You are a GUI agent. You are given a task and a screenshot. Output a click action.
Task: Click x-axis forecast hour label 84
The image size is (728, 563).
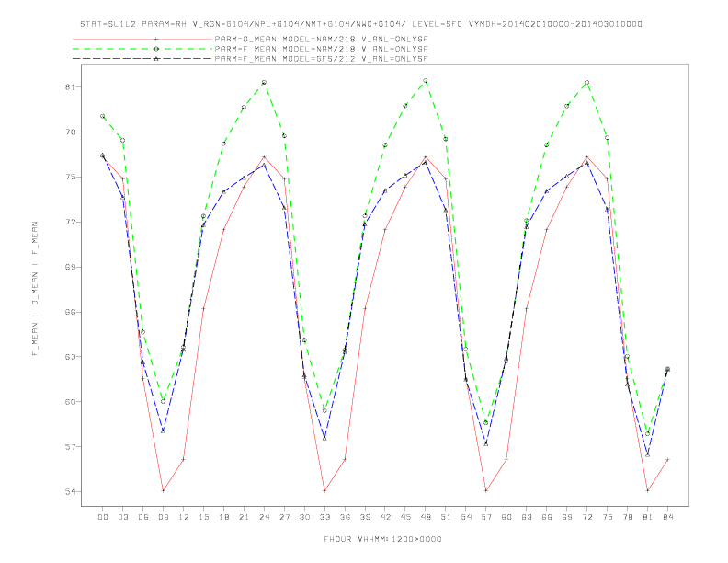click(x=667, y=517)
